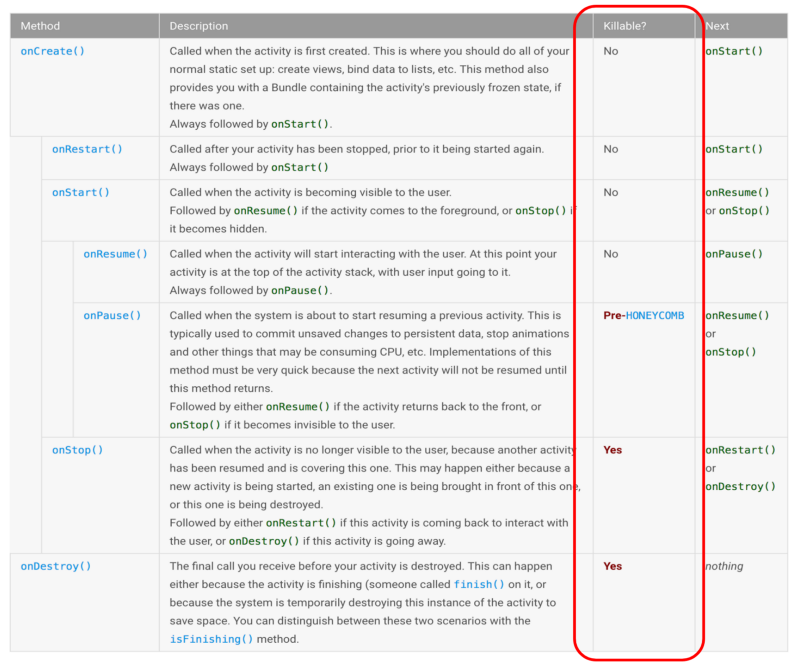The width and height of the screenshot is (800, 668).
Task: Click the onPause() method link
Action: tap(112, 315)
